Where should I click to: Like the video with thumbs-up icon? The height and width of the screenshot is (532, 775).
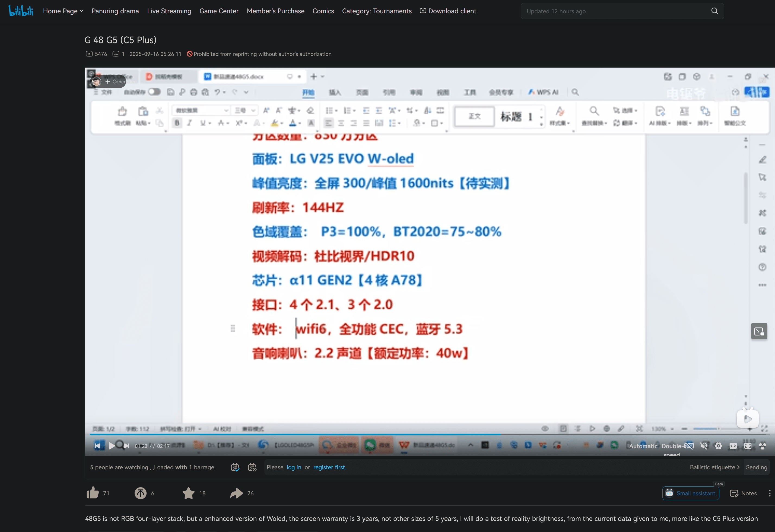(x=93, y=493)
